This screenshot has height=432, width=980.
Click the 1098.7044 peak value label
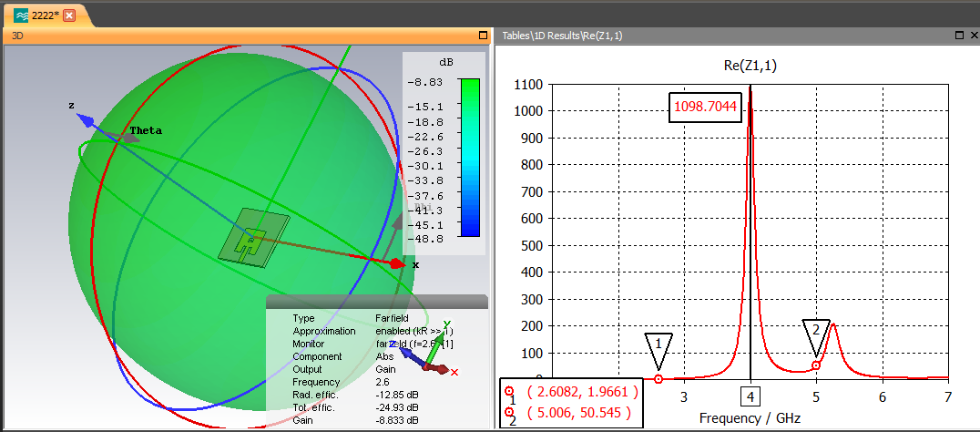[706, 108]
